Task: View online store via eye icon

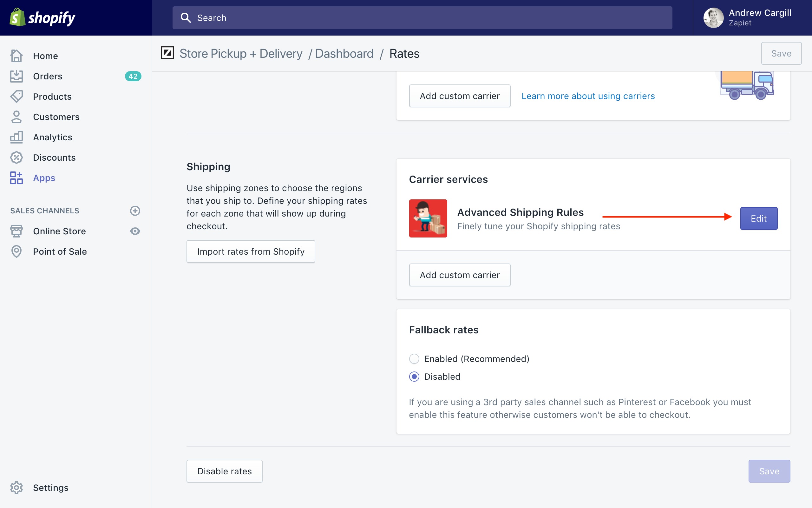Action: coord(135,231)
